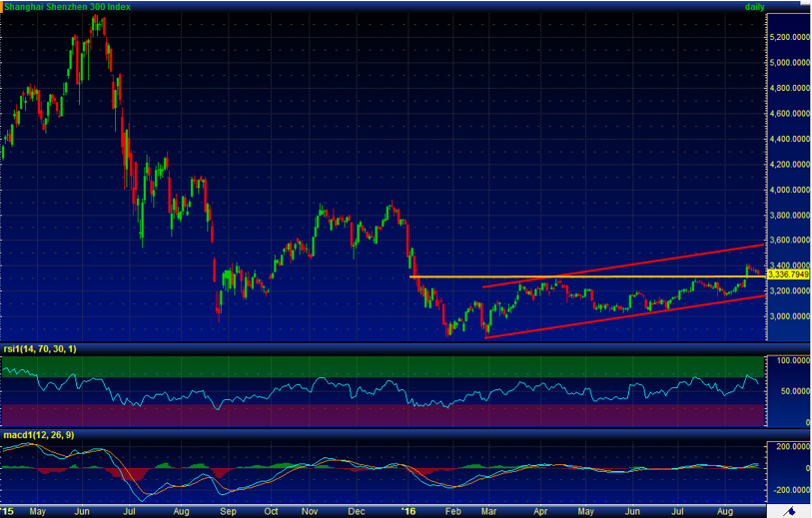Screen dimensions: 812x518
Task: Click the flag icon in bottom-right corner
Action: 788,510
